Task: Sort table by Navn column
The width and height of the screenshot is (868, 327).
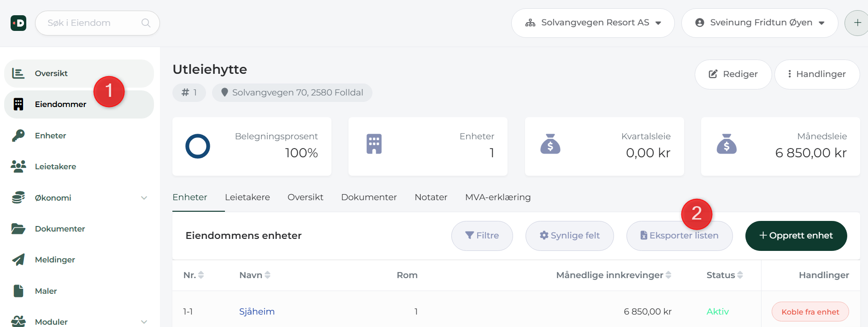Action: [x=255, y=275]
